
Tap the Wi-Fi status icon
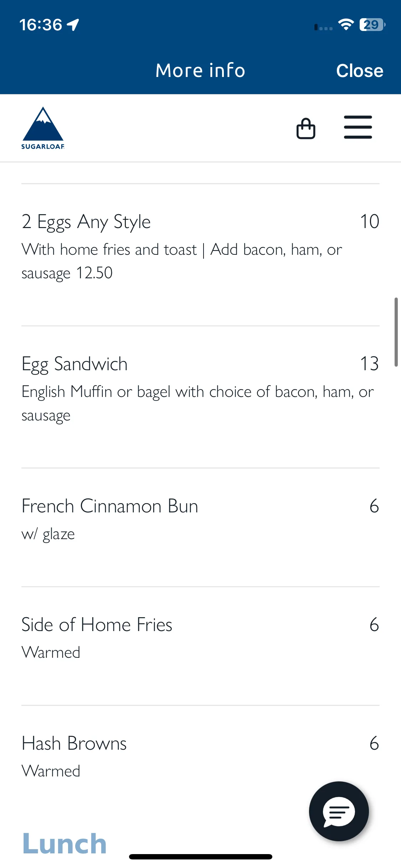pyautogui.click(x=345, y=25)
